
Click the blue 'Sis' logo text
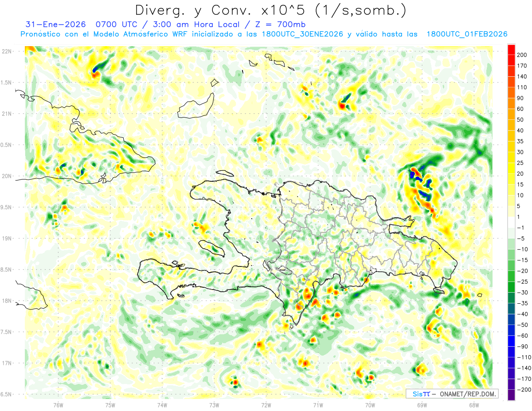click(418, 394)
